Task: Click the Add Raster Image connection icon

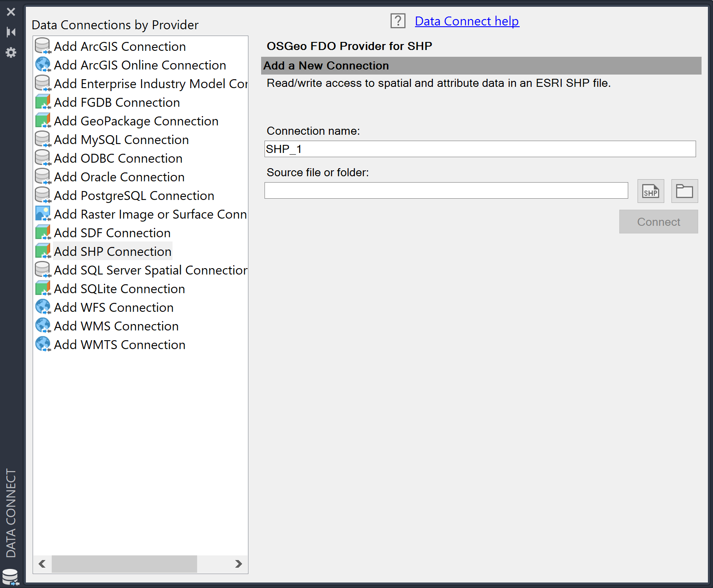Action: [42, 213]
